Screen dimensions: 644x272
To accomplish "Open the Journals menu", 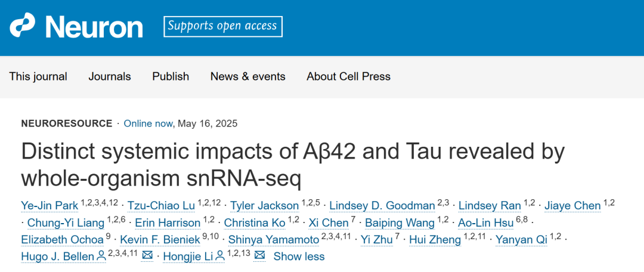I will coord(110,76).
